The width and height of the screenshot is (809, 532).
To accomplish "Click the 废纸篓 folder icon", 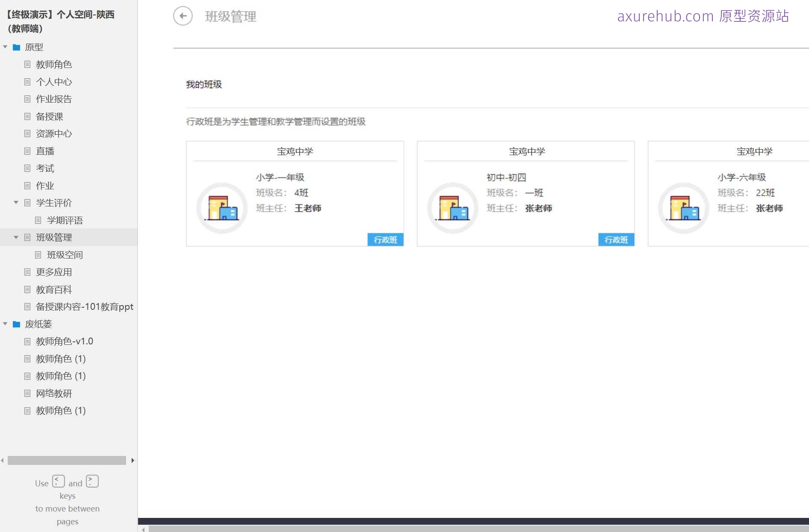I will pos(17,324).
